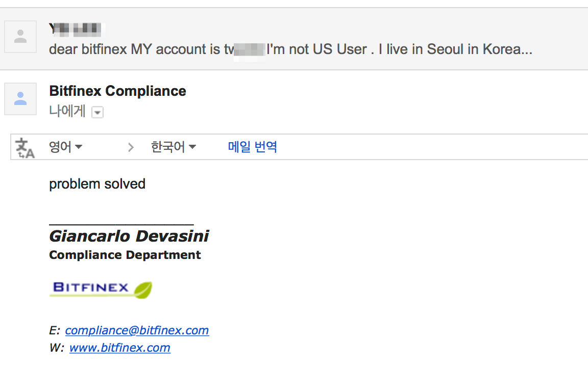
Task: Click the horizontal line above the signature
Action: coord(121,224)
